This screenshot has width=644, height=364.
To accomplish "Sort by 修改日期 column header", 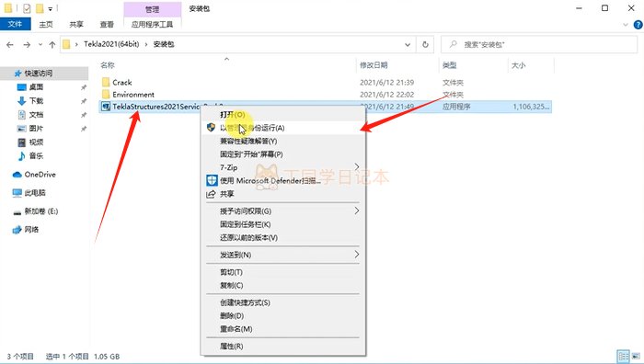I will click(374, 65).
